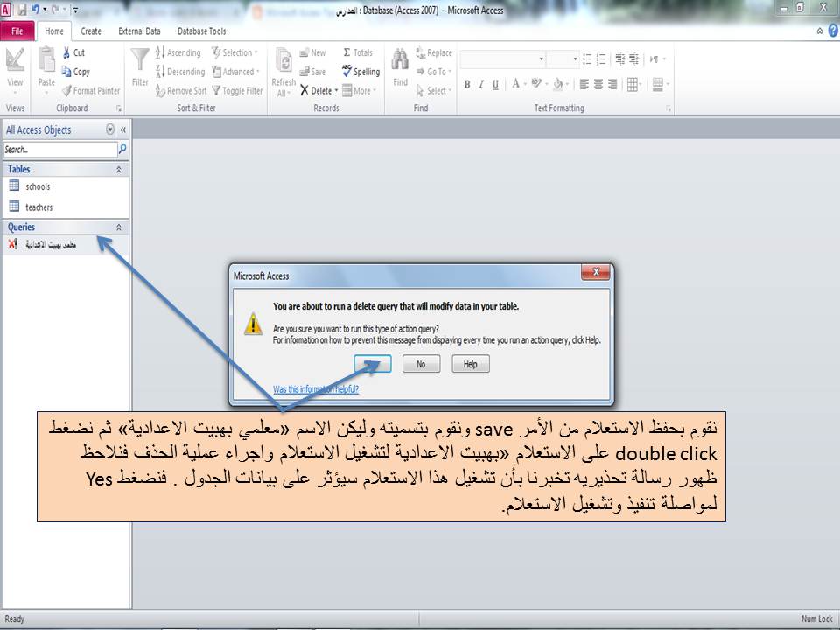Toggle bold text formatting
The width and height of the screenshot is (840, 630).
(x=466, y=84)
